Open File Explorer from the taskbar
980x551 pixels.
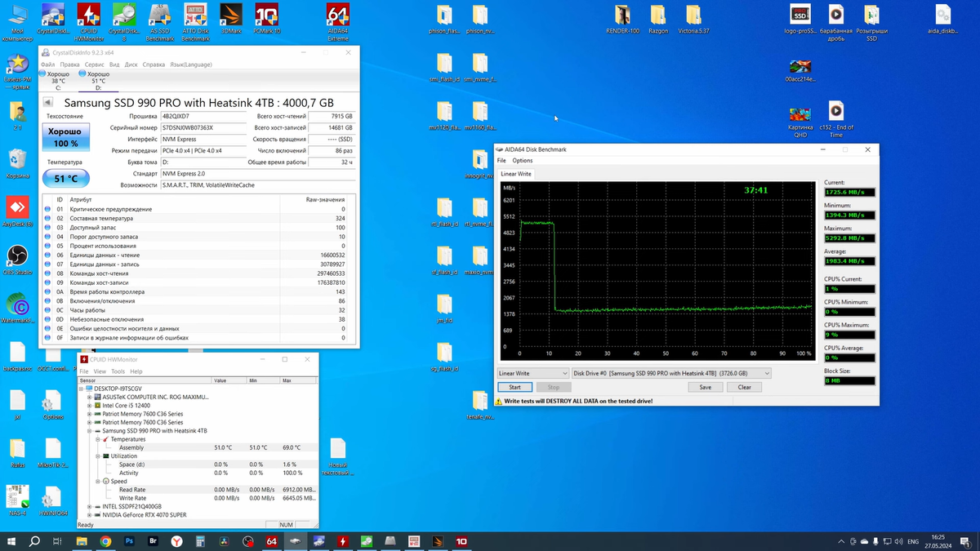click(x=82, y=541)
